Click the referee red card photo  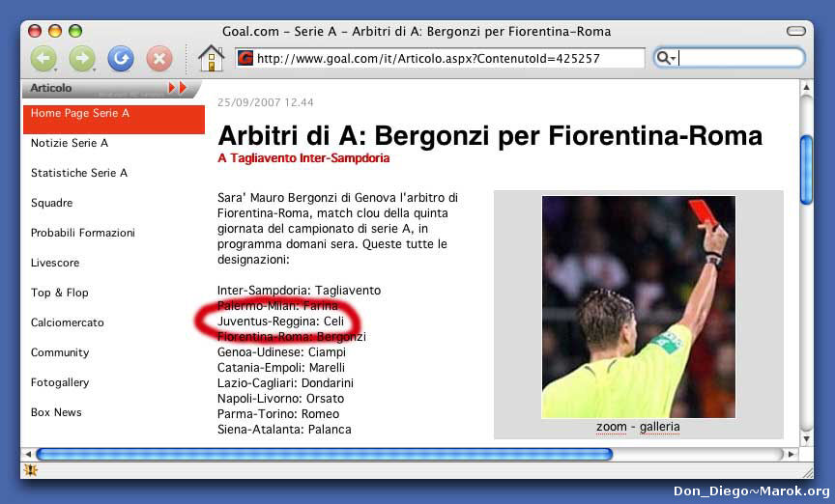[638, 306]
